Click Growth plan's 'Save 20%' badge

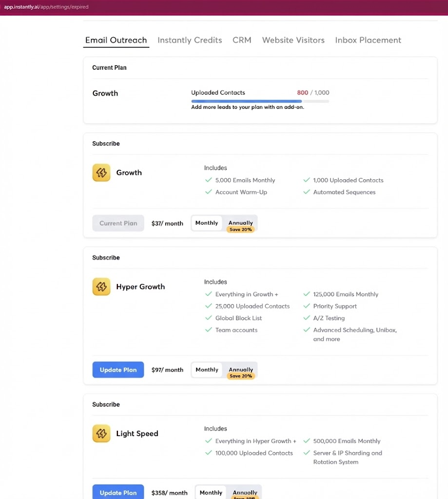click(241, 230)
